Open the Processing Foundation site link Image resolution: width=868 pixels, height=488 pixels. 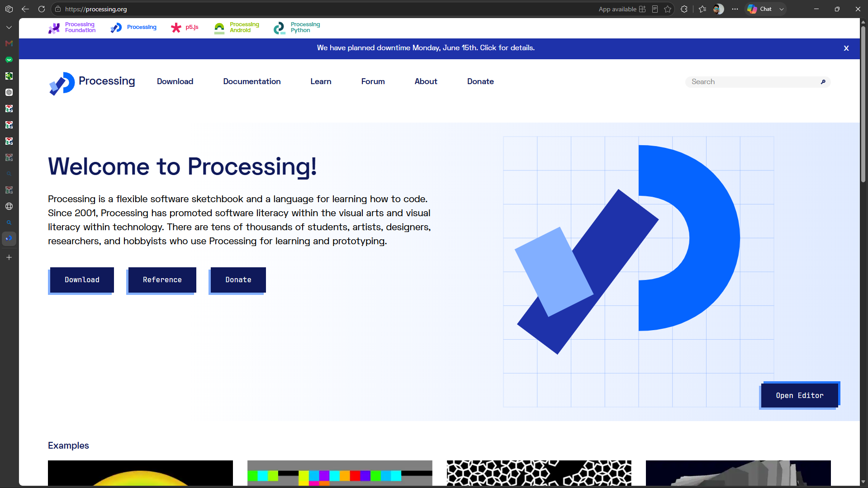(x=72, y=28)
